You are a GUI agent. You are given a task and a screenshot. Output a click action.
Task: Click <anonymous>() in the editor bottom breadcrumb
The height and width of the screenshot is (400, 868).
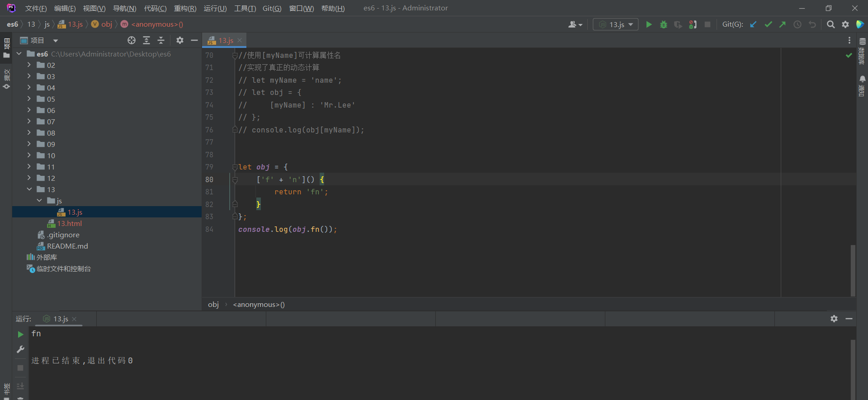(x=259, y=304)
